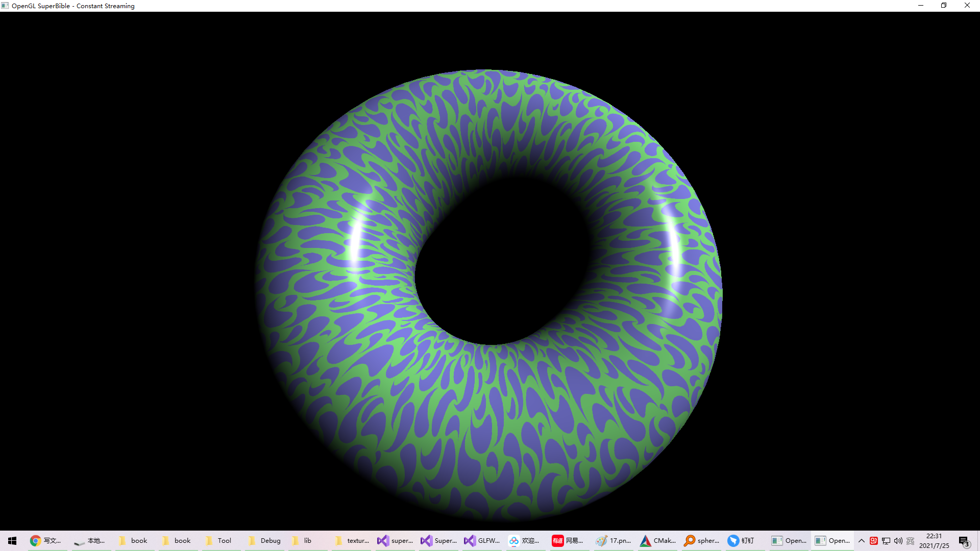Expand hidden system tray icons
Viewport: 980px width, 551px height.
tap(861, 540)
